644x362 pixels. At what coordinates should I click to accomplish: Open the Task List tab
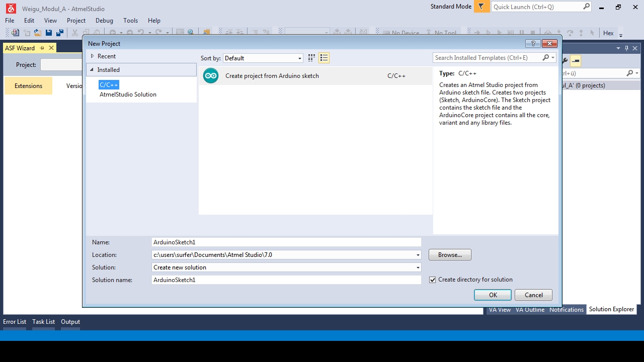click(x=43, y=322)
